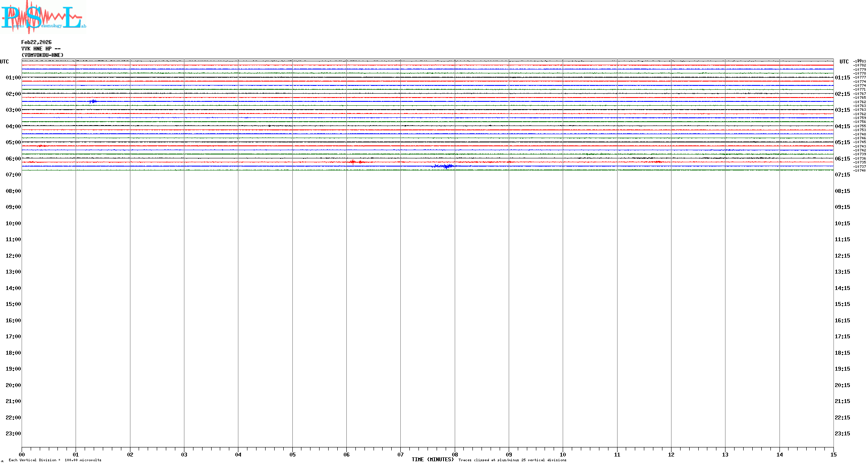
Task: Click the VVK HNE HP station label
Action: pos(41,49)
